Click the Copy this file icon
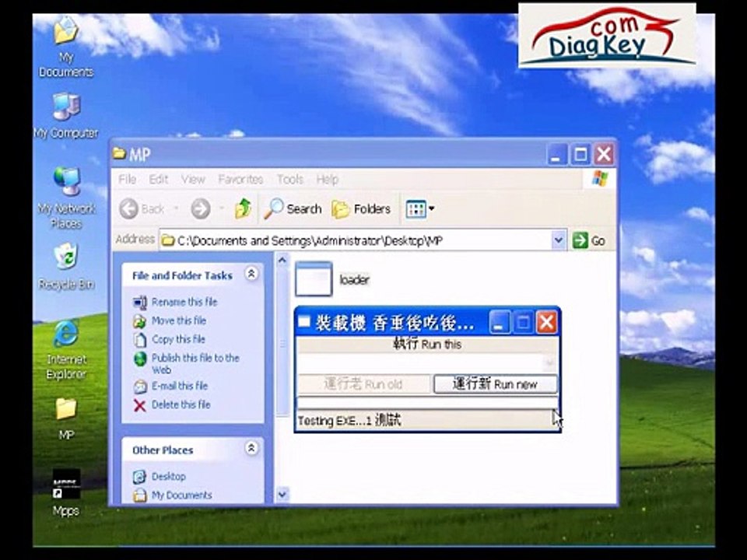This screenshot has width=747, height=560. (x=139, y=340)
